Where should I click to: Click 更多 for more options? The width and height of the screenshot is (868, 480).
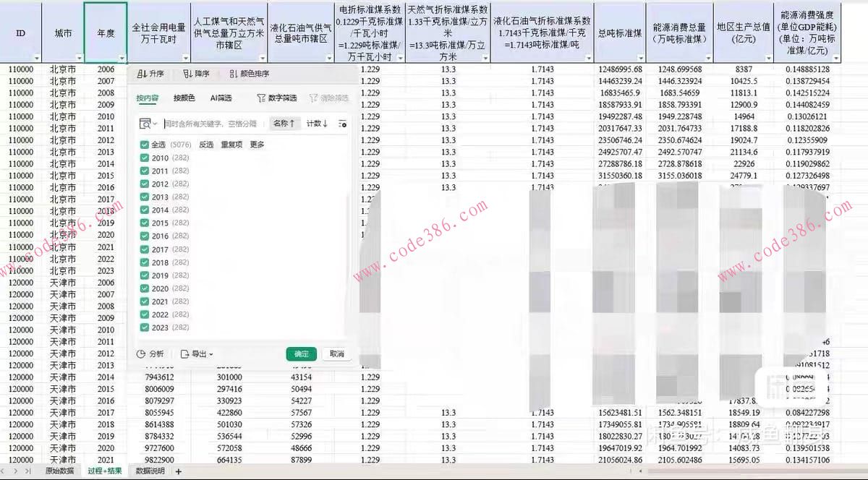click(257, 145)
